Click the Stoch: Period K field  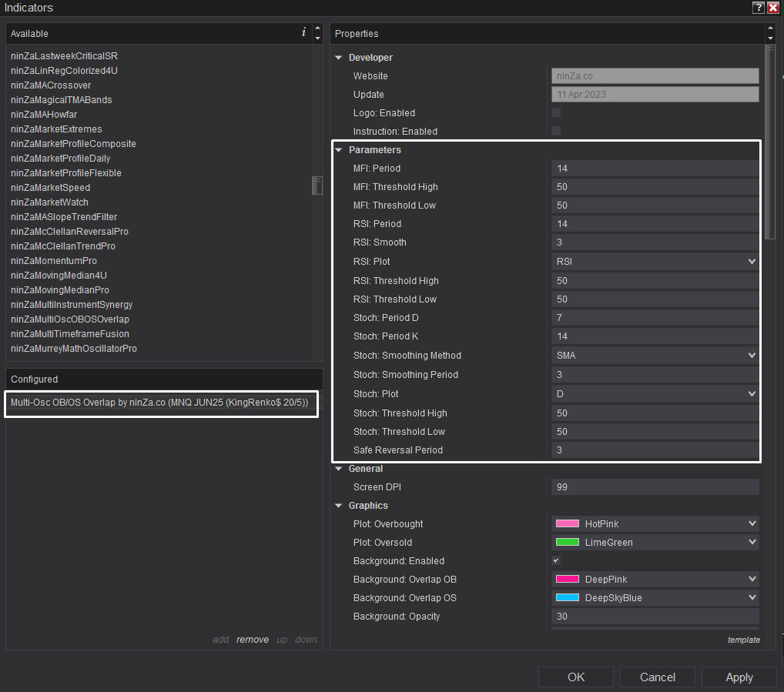pos(655,336)
